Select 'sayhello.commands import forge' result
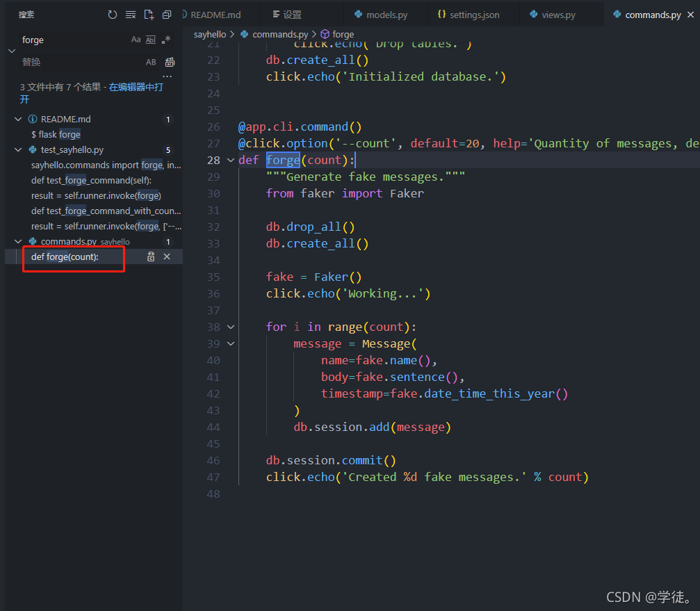Image resolution: width=700 pixels, height=611 pixels. pyautogui.click(x=106, y=165)
